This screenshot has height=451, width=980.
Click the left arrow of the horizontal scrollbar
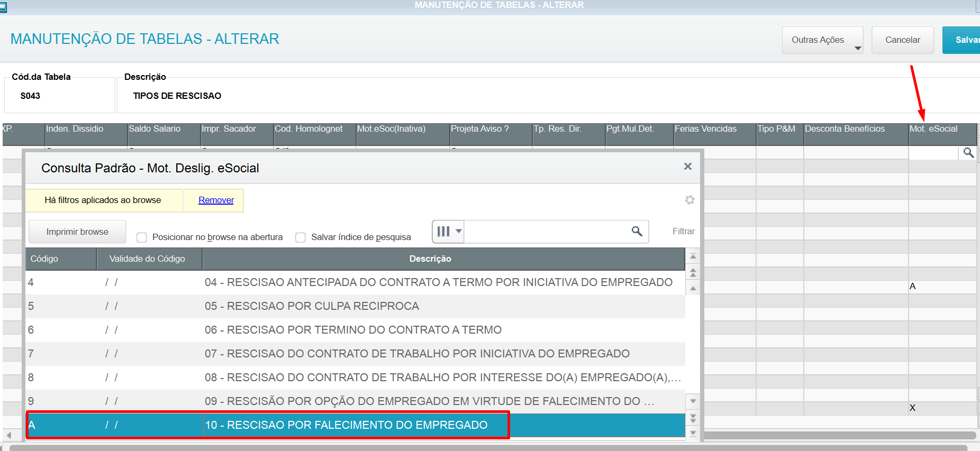pos(8,436)
